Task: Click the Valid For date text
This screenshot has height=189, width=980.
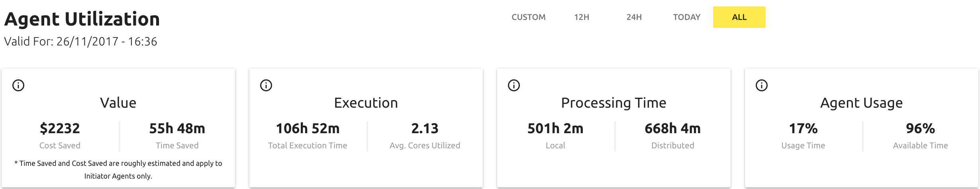Action: point(80,41)
